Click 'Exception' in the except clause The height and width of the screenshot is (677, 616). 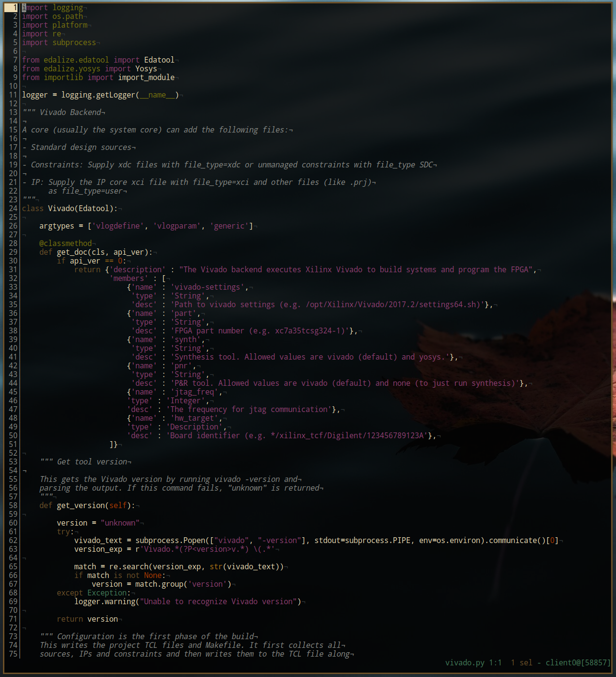coord(107,593)
